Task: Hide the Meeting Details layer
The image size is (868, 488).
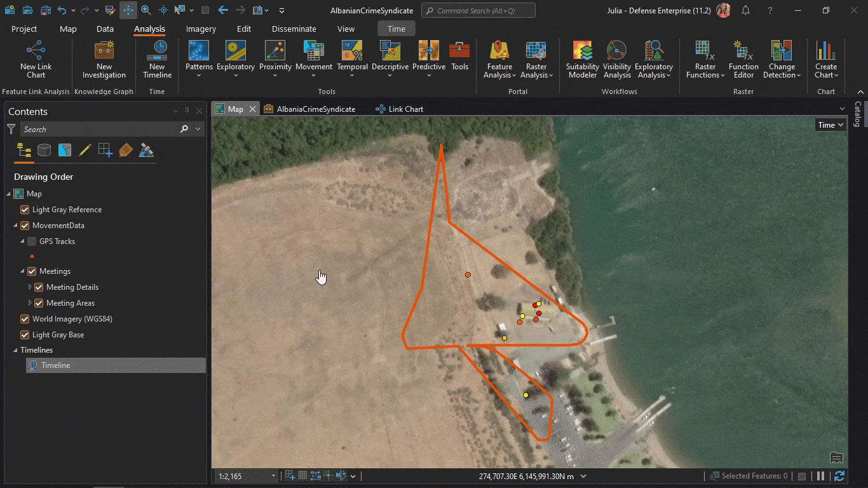Action: point(39,287)
